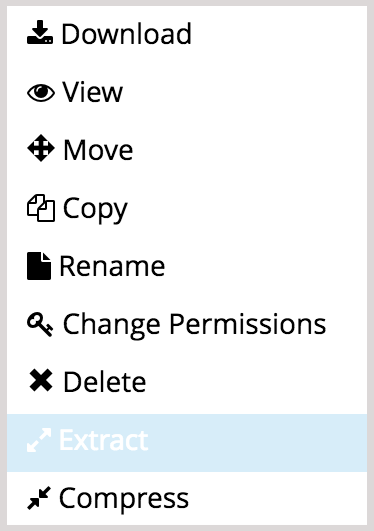Click the document icon next to Rename
The width and height of the screenshot is (374, 531).
(39, 266)
